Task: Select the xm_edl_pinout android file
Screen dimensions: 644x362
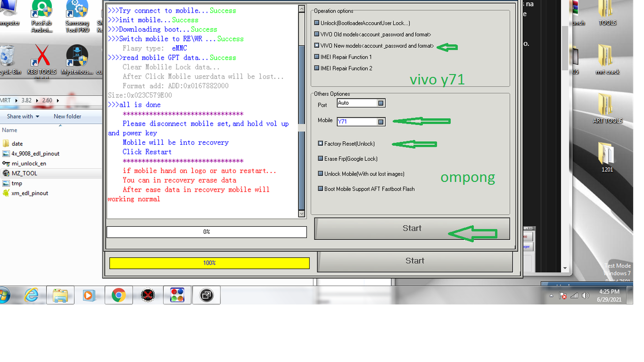Action: [25, 193]
